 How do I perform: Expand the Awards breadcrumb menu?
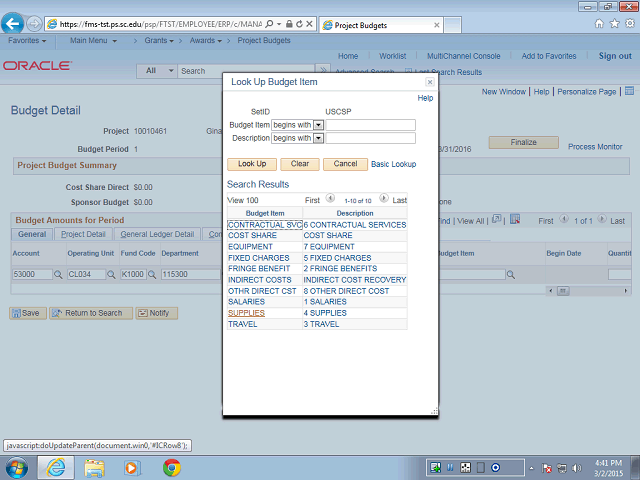coord(206,40)
